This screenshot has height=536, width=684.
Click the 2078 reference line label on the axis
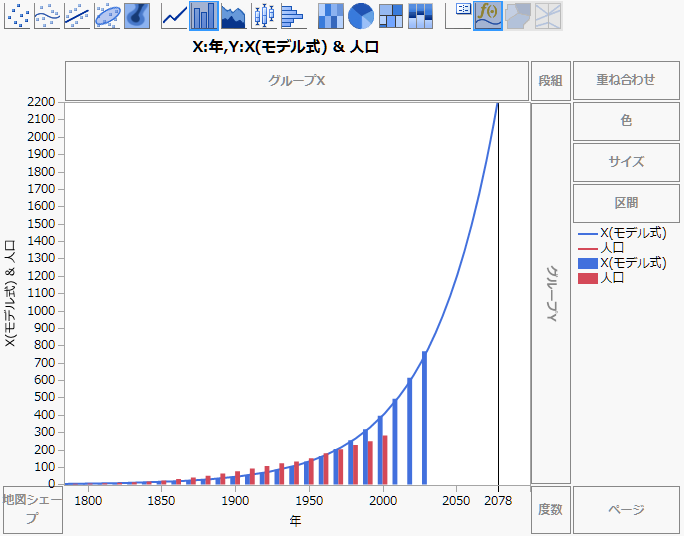(498, 501)
